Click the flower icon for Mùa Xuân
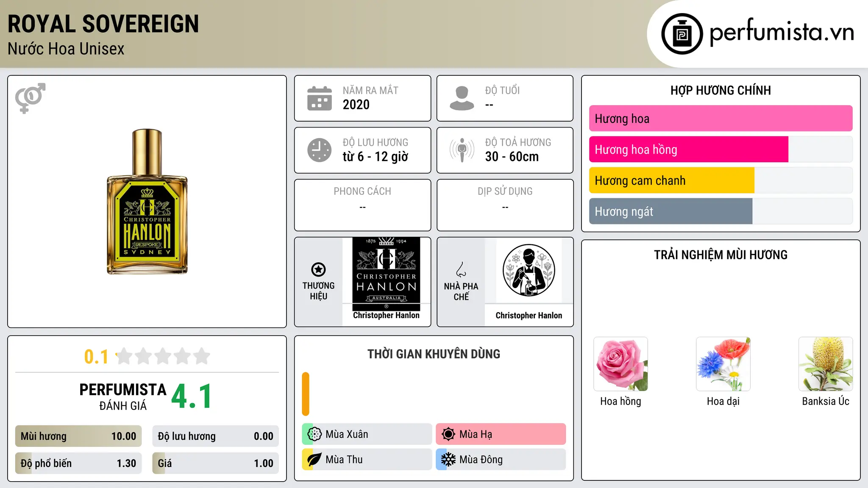868x488 pixels. pos(314,434)
